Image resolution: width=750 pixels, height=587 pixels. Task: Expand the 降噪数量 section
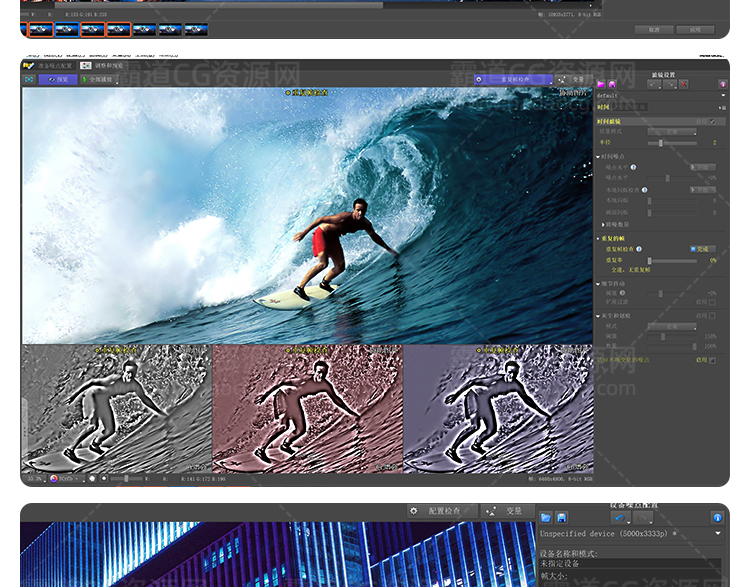603,224
